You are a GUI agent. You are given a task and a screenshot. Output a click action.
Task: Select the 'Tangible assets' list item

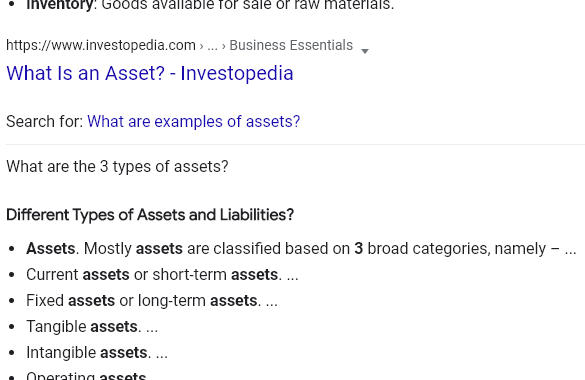(x=92, y=327)
